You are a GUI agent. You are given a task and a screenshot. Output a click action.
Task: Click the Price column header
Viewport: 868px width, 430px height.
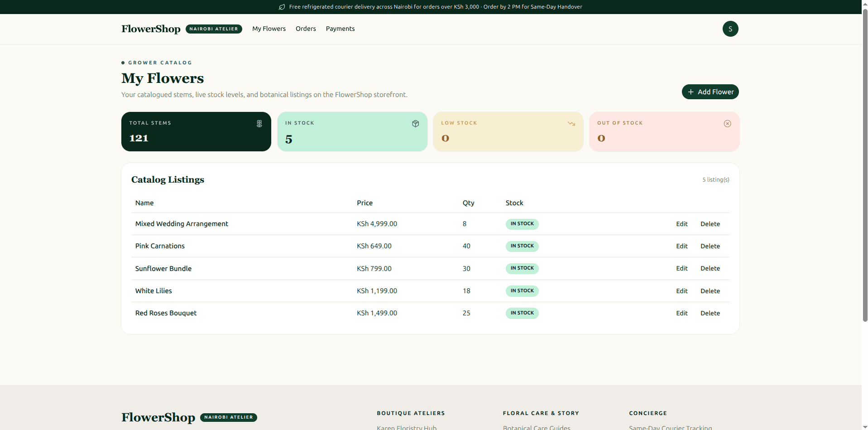(364, 203)
